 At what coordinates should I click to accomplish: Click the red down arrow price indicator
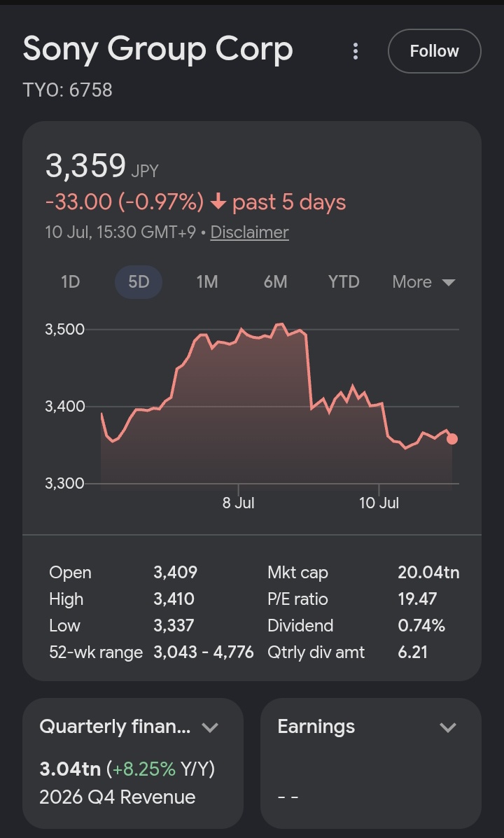[x=218, y=202]
